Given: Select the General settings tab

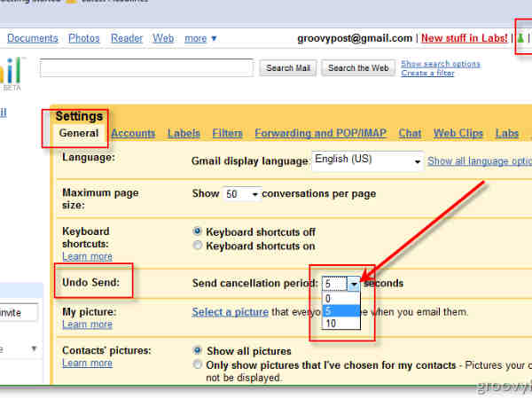Looking at the screenshot, I should pyautogui.click(x=79, y=133).
